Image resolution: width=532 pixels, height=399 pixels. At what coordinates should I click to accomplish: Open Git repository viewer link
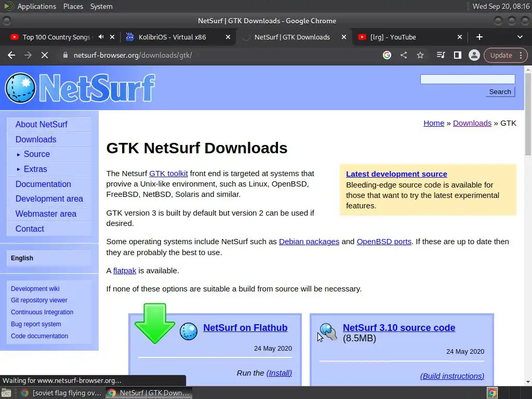coord(39,300)
